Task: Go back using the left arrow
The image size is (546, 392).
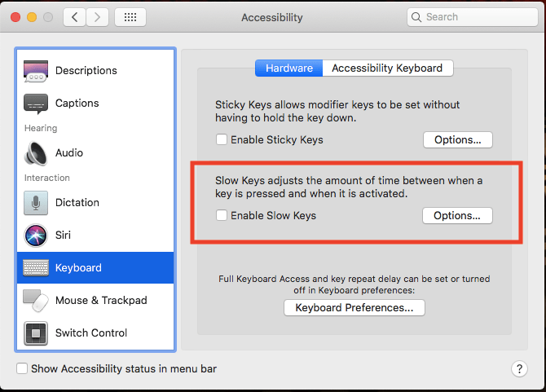Action: 74,17
